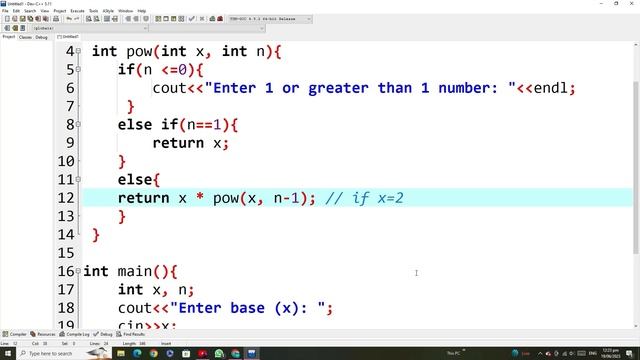
Task: Click the Open file toolbar icon
Action: (15, 19)
